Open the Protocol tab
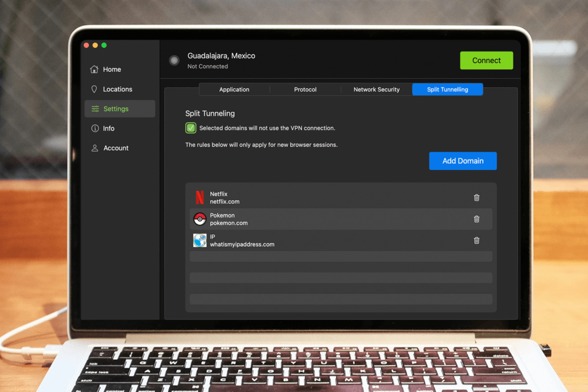This screenshot has width=588, height=392. coord(305,90)
